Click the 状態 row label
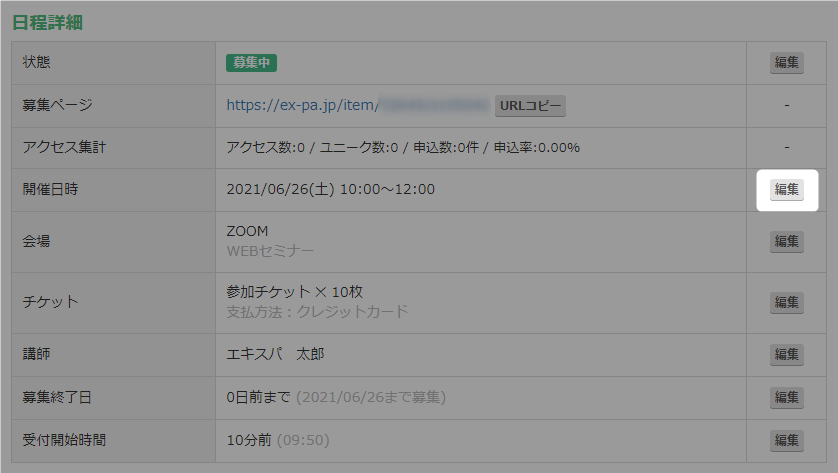838x473 pixels. coord(36,62)
